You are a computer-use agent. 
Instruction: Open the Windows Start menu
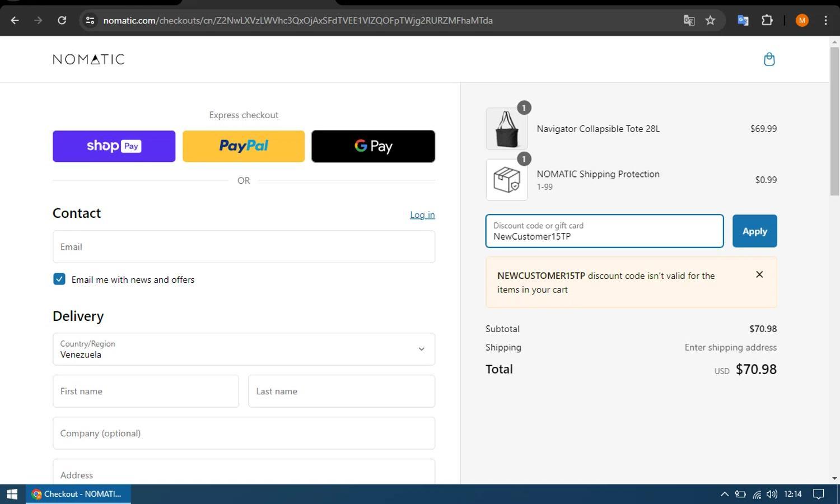(x=12, y=494)
